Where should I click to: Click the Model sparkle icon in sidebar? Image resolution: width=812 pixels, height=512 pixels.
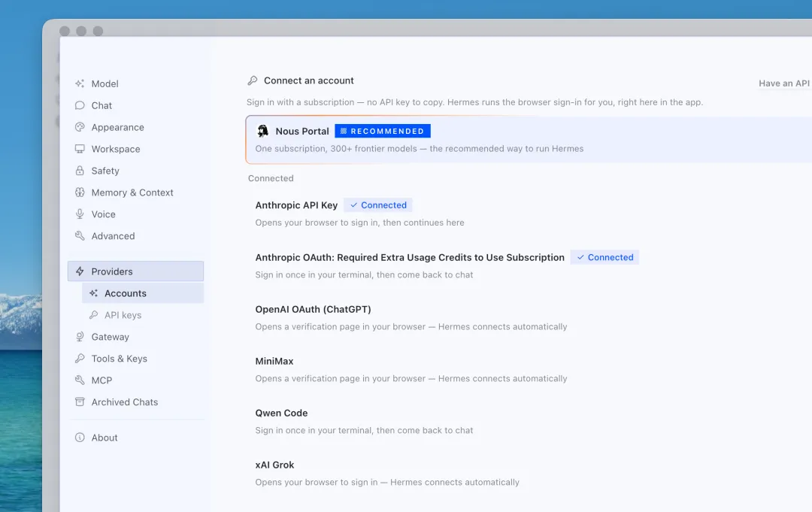click(80, 83)
